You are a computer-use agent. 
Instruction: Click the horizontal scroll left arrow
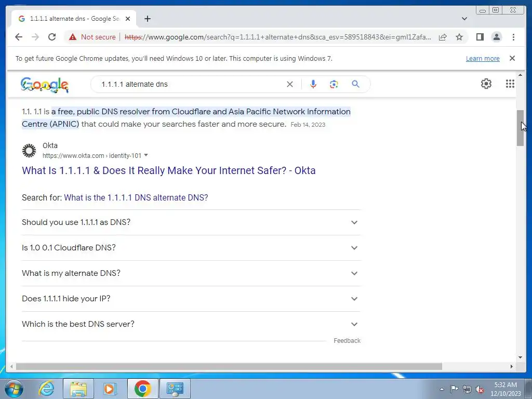(11, 366)
